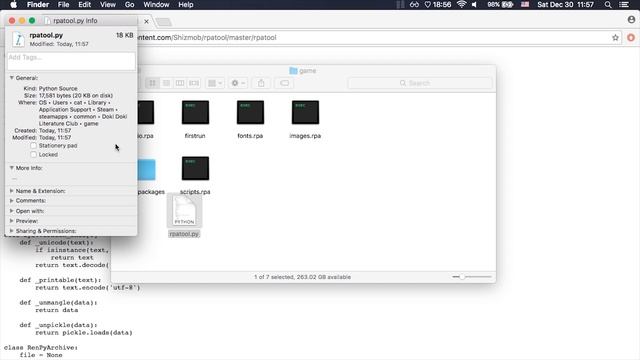This screenshot has width=640, height=360.
Task: Click the Kind: Python Source text
Action: coord(50,88)
